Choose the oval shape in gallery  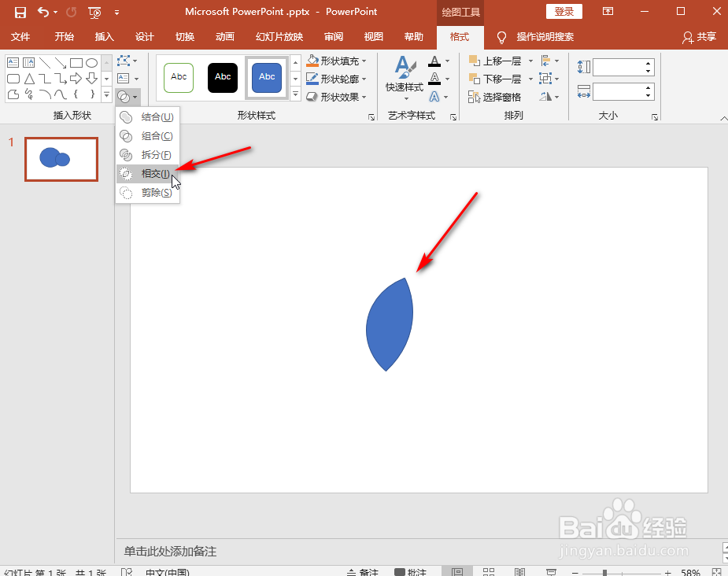(92, 62)
